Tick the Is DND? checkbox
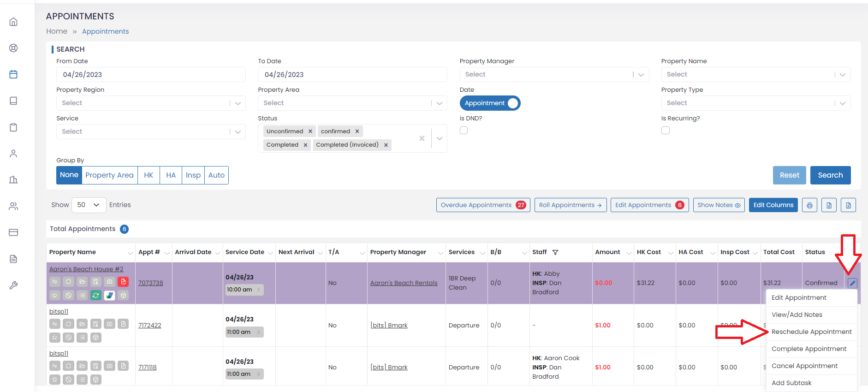The image size is (868, 392). (x=464, y=131)
